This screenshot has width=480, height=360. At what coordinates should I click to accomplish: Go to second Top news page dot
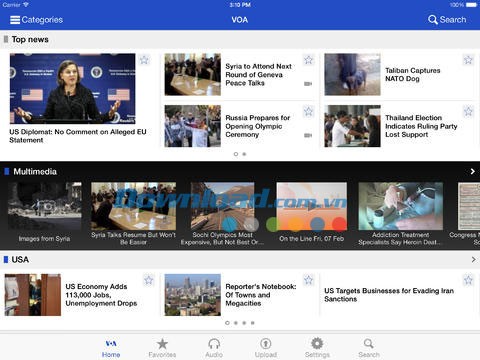point(244,154)
